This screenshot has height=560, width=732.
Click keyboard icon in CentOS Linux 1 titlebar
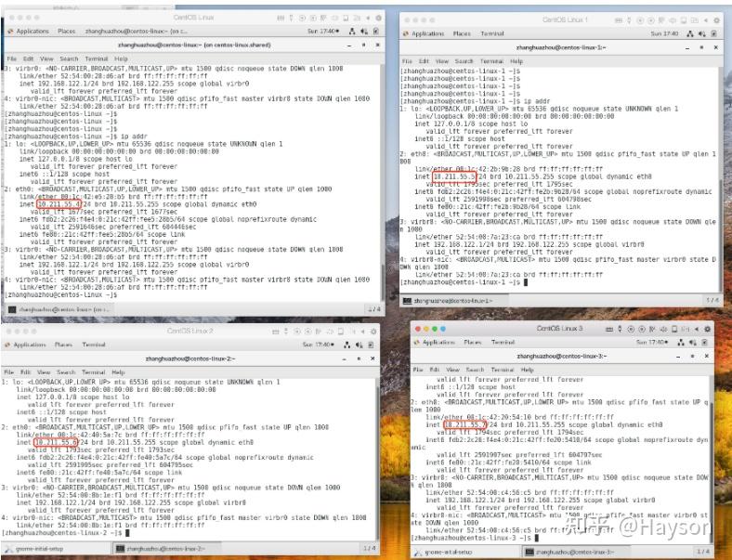click(619, 20)
